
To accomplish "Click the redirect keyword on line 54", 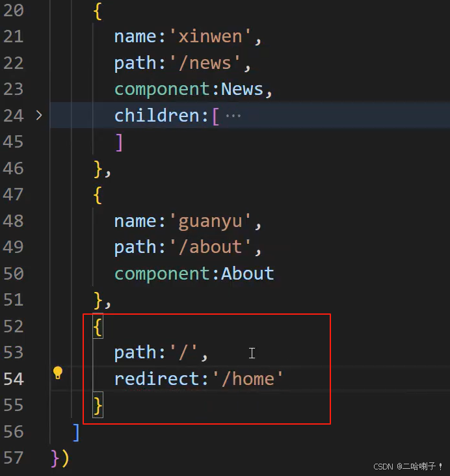I will tap(157, 379).
